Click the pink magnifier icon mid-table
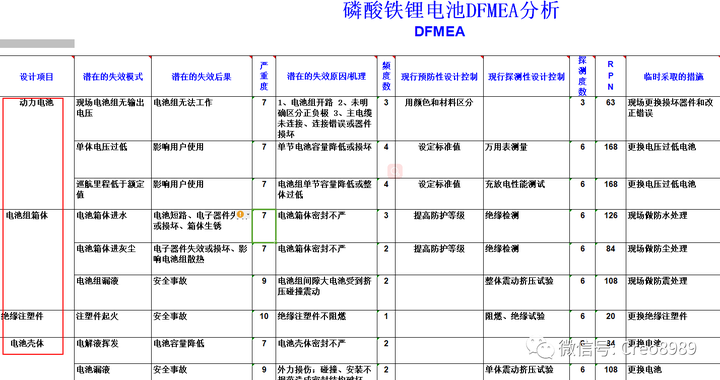The height and width of the screenshot is (380, 720). tap(395, 171)
